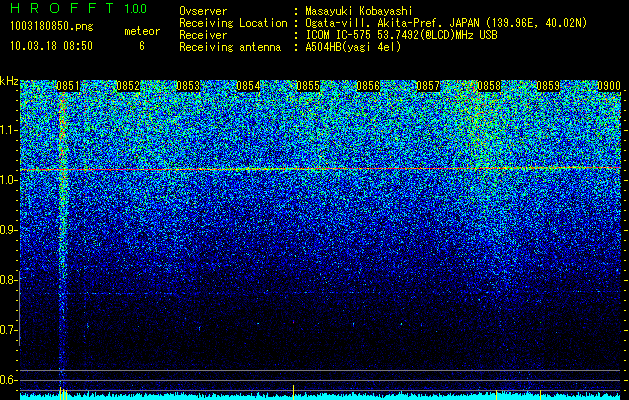Click the Ogata-vill. Akita-Pref. JAPAN location text
Screen dimensions: 629x400
(446, 23)
